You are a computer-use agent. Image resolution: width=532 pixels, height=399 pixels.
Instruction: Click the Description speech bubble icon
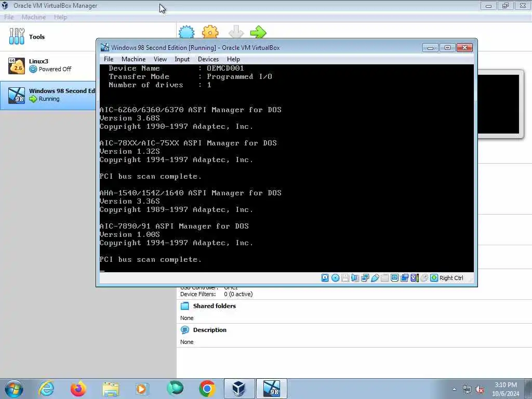click(x=185, y=330)
